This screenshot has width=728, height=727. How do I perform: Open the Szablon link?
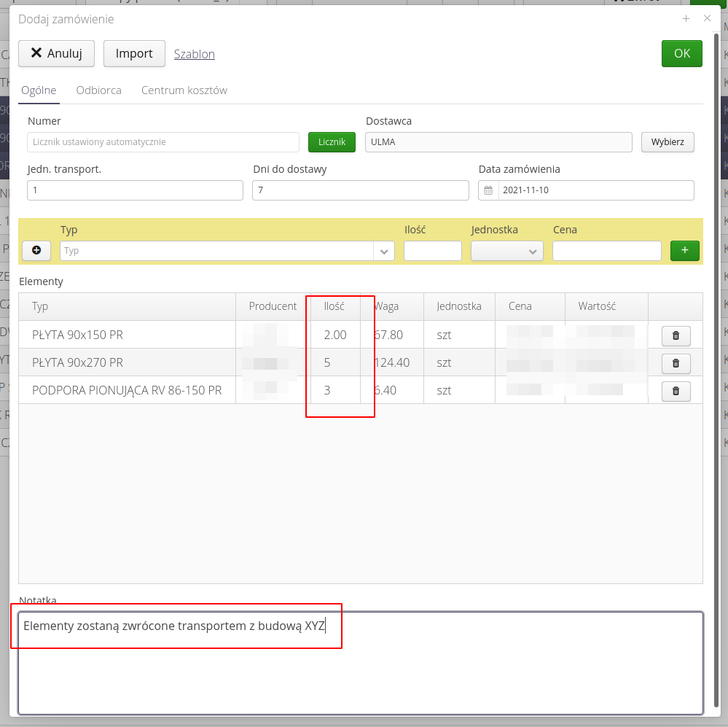[194, 54]
